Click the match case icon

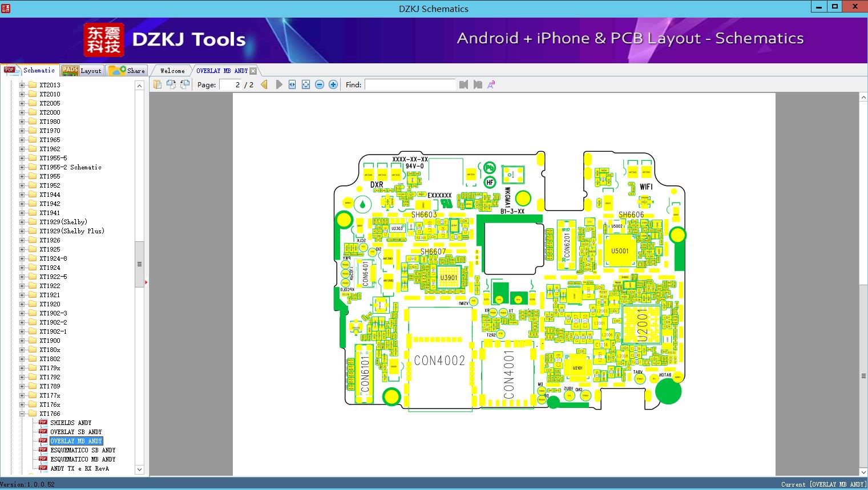click(491, 84)
